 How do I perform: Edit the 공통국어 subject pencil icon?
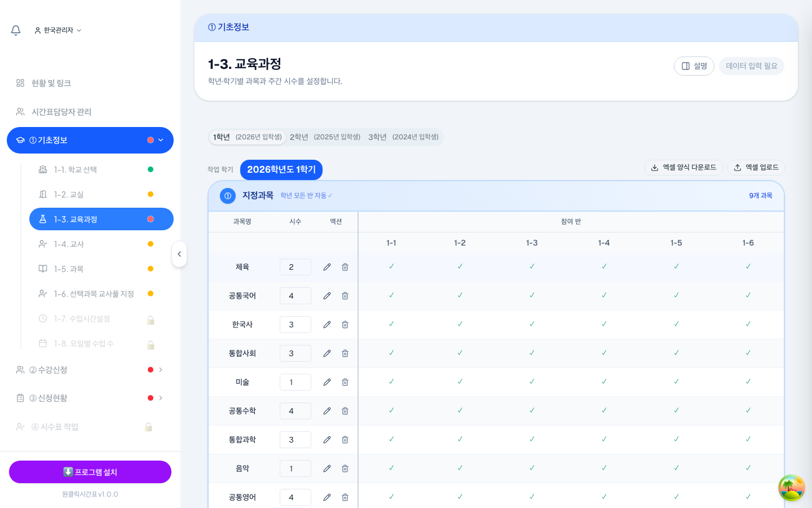tap(327, 296)
